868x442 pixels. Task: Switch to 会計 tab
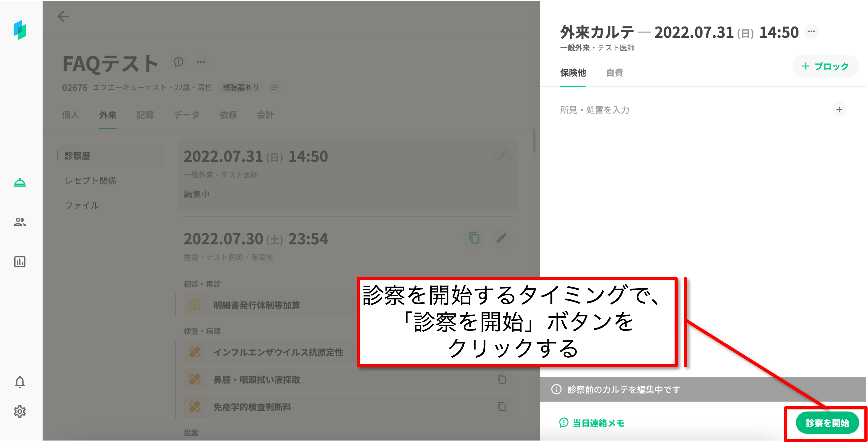pyautogui.click(x=265, y=115)
